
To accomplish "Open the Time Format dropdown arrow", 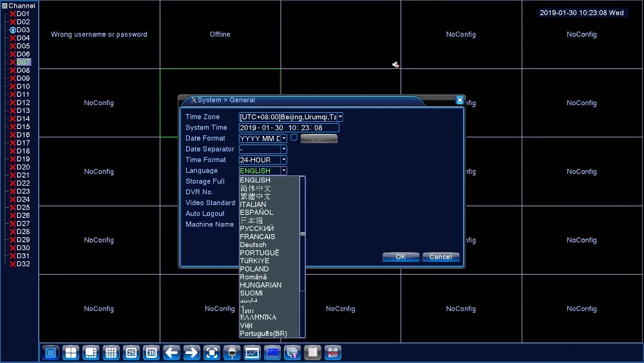I will click(284, 160).
